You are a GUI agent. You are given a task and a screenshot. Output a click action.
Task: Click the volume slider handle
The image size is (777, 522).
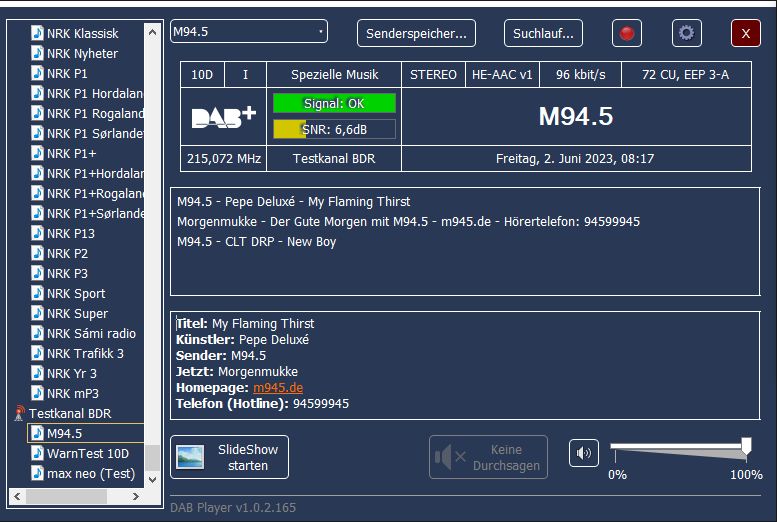coord(746,446)
